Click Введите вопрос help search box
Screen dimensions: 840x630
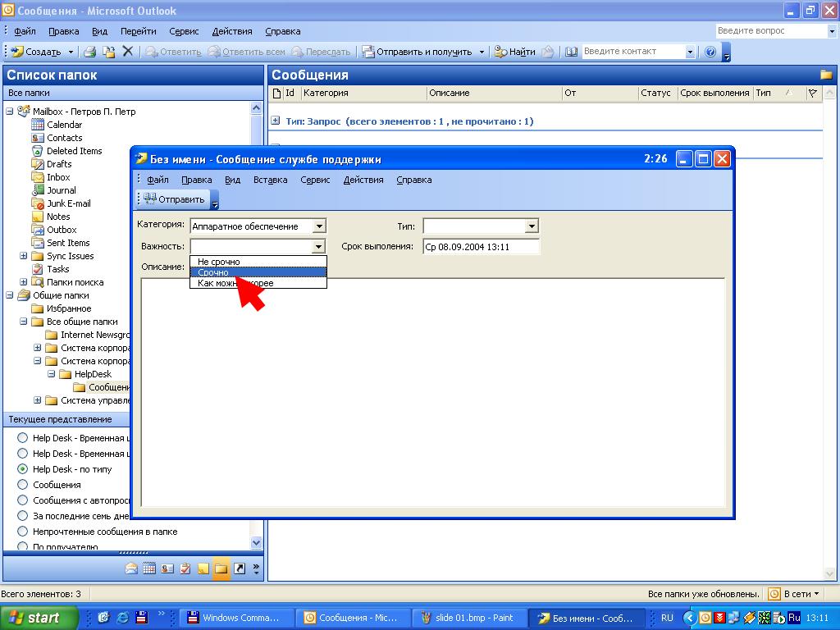point(769,30)
